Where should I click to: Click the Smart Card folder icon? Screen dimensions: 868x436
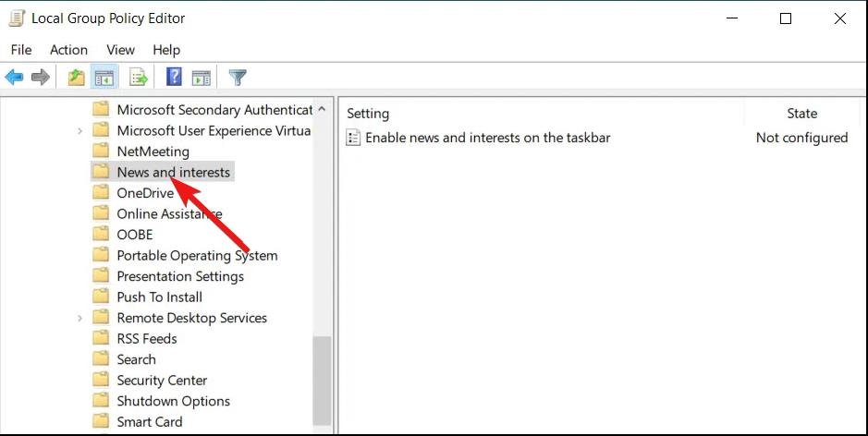(101, 421)
